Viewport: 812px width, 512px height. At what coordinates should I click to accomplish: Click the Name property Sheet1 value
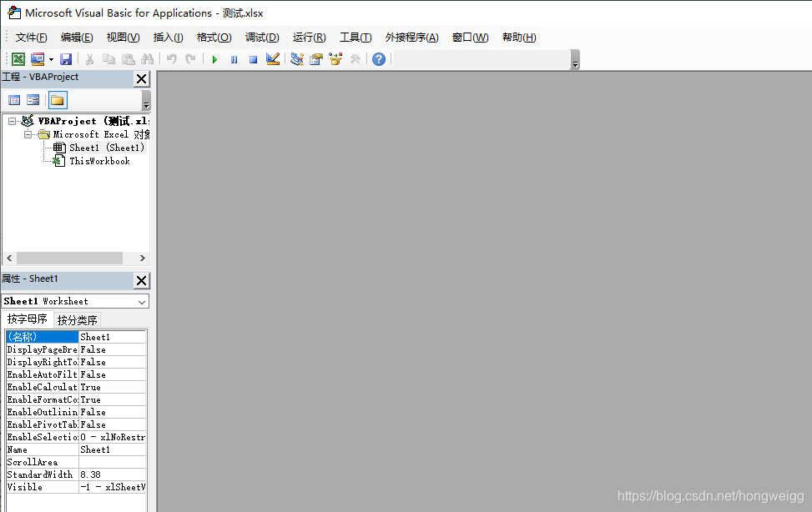(x=112, y=450)
